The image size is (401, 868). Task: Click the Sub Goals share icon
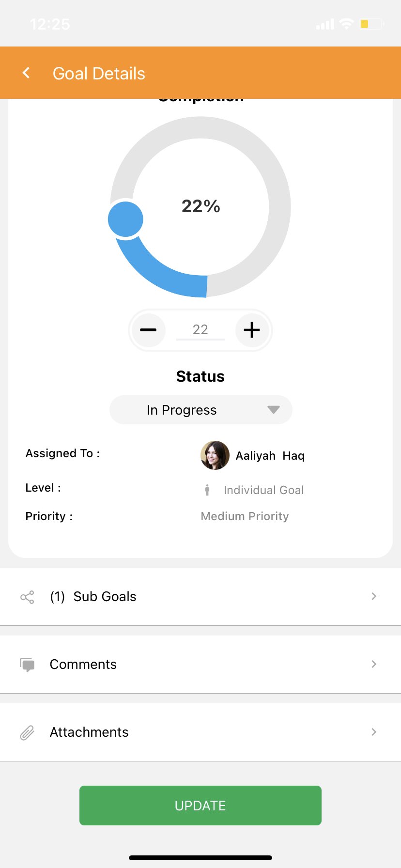(x=27, y=597)
